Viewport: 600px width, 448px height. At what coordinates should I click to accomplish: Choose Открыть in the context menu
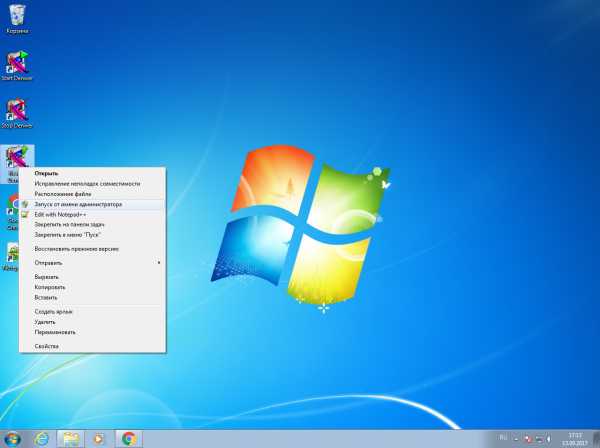tap(93, 173)
